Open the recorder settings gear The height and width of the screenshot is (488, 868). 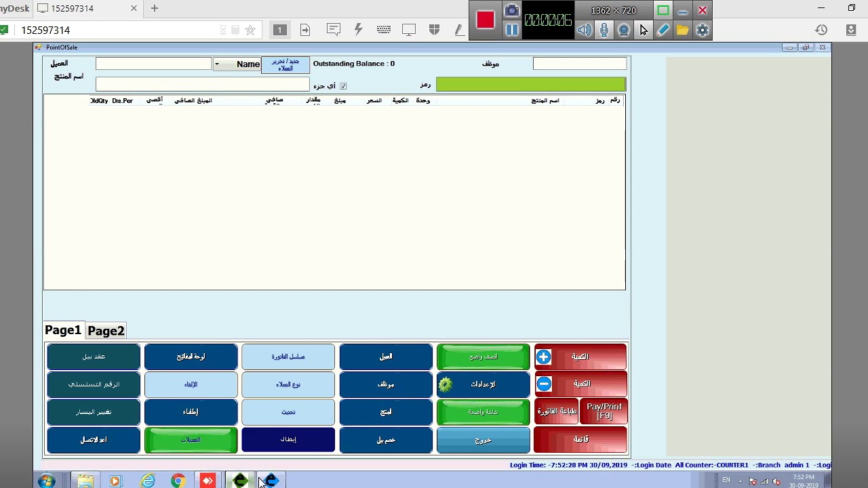pos(702,30)
